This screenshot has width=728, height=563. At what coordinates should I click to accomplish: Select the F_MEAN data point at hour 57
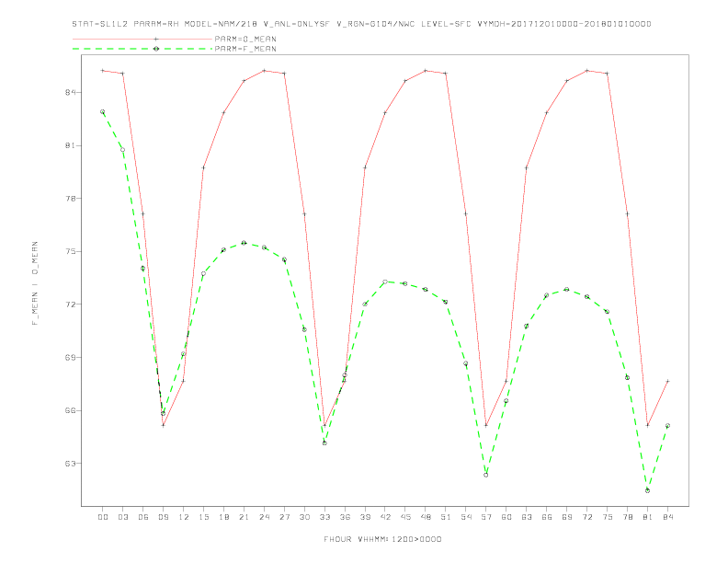pyautogui.click(x=486, y=475)
